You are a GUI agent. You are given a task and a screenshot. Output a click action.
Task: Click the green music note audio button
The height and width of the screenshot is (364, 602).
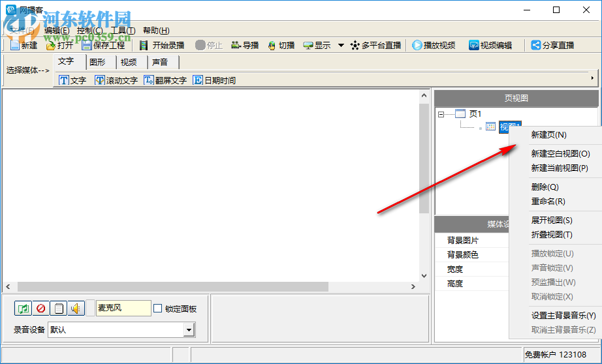[23, 309]
